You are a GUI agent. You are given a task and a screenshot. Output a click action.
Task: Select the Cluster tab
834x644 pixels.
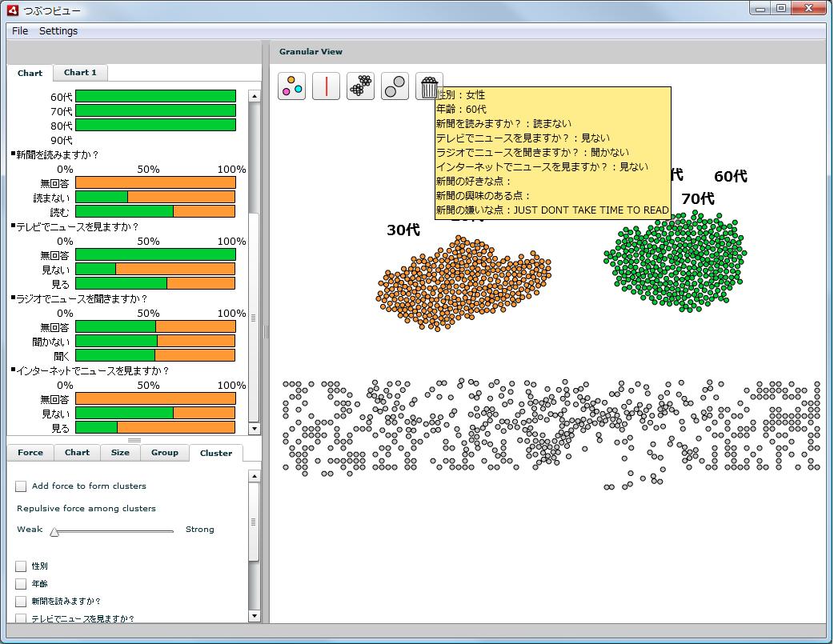point(216,453)
